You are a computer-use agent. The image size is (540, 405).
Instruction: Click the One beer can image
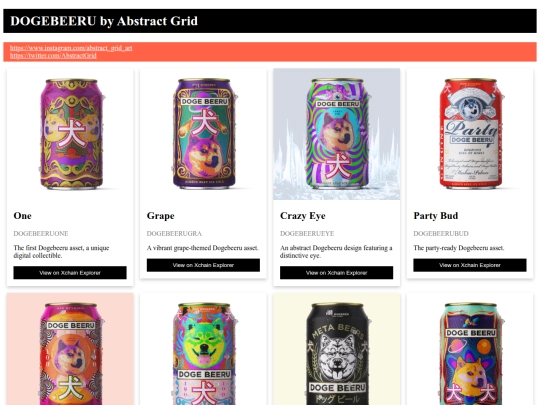(x=70, y=134)
